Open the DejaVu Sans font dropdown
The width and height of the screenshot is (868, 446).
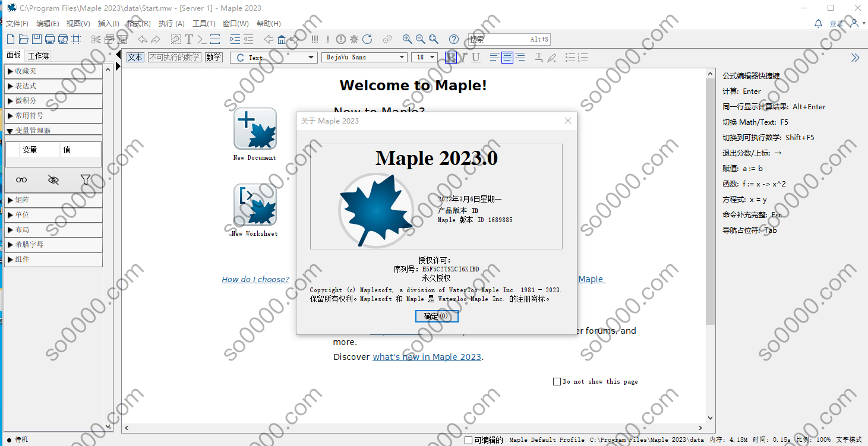coord(364,57)
